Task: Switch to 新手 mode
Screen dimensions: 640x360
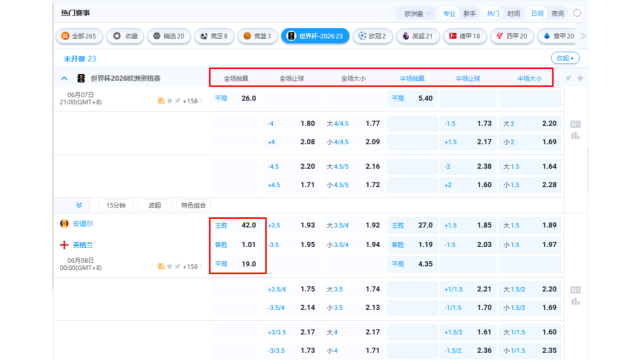Action: (x=469, y=13)
